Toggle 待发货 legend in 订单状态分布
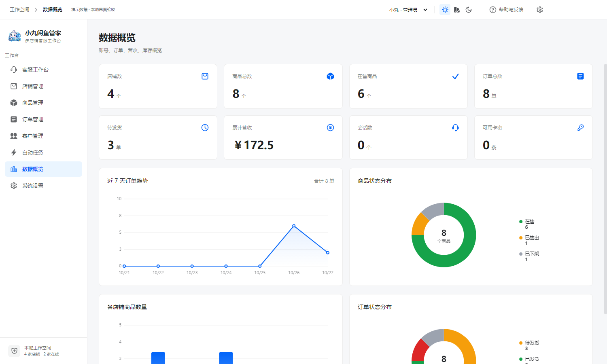The image size is (607, 364). point(529,345)
